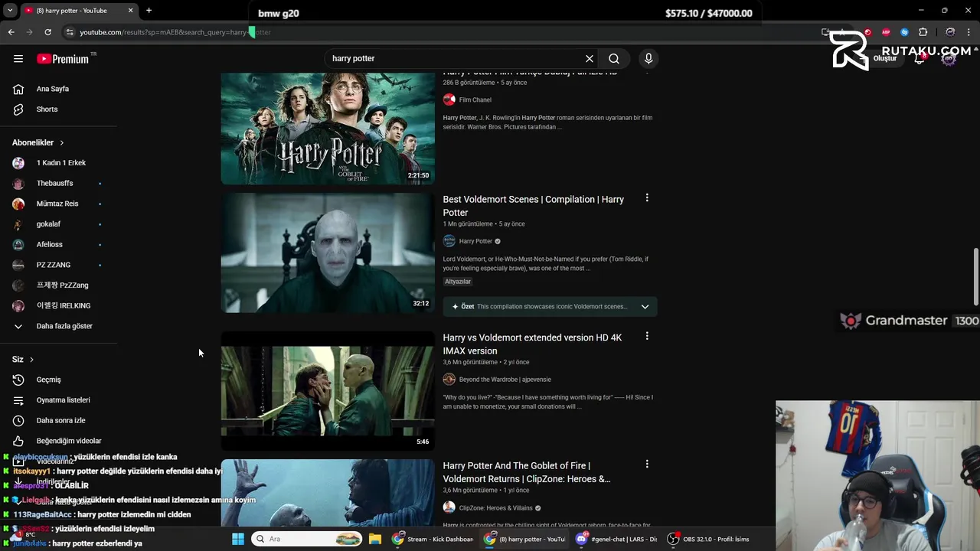Open a new browser tab
This screenshot has height=551, width=980.
(x=149, y=11)
